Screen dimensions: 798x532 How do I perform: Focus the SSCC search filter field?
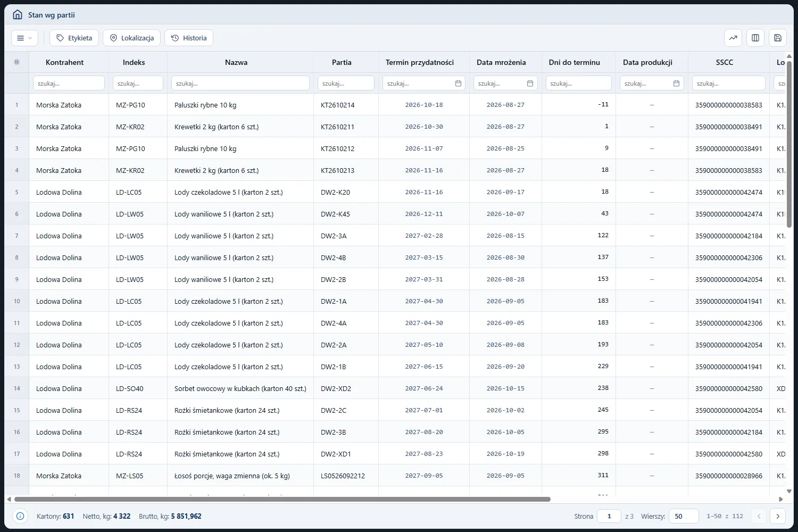click(729, 84)
